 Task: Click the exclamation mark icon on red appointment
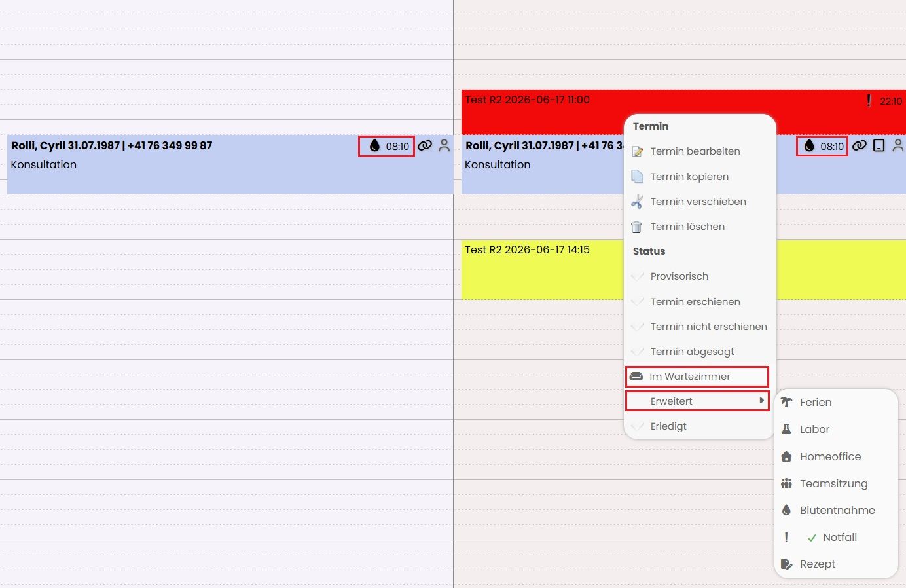869,100
